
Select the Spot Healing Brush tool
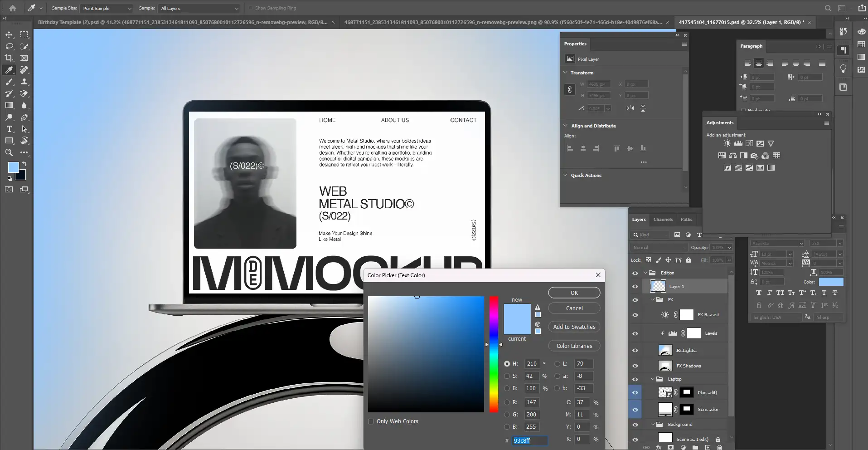tap(24, 70)
